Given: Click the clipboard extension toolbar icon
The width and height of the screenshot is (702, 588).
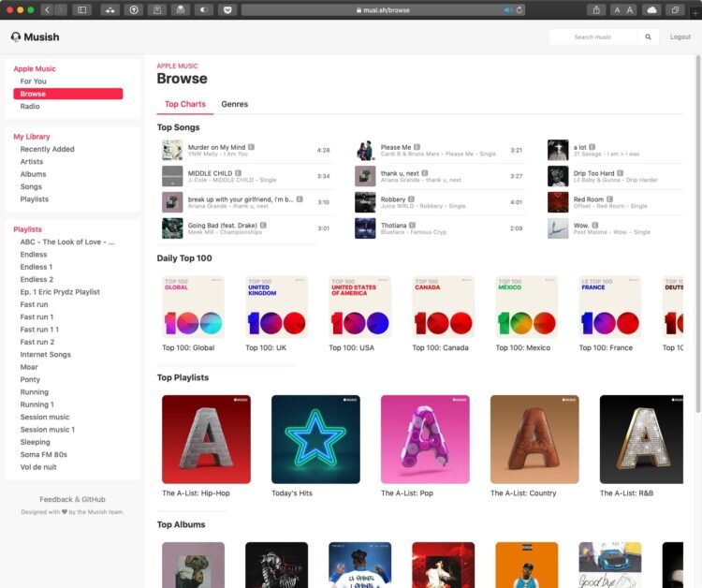Looking at the screenshot, I should click(x=157, y=10).
